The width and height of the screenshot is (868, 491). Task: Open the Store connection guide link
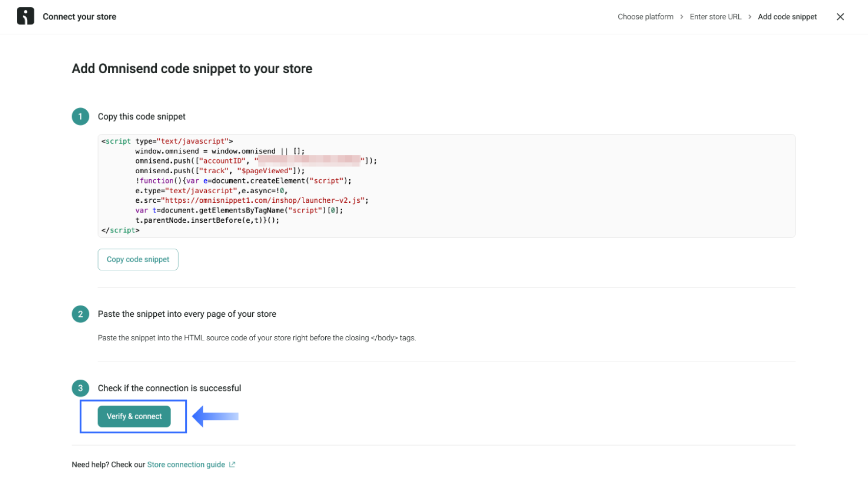[x=186, y=464]
